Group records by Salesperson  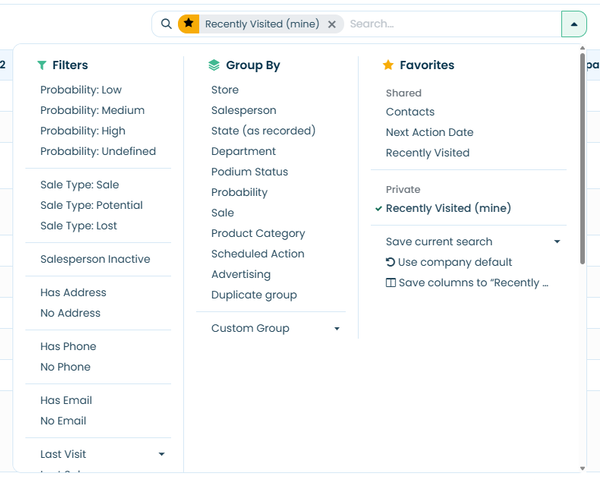tap(244, 110)
